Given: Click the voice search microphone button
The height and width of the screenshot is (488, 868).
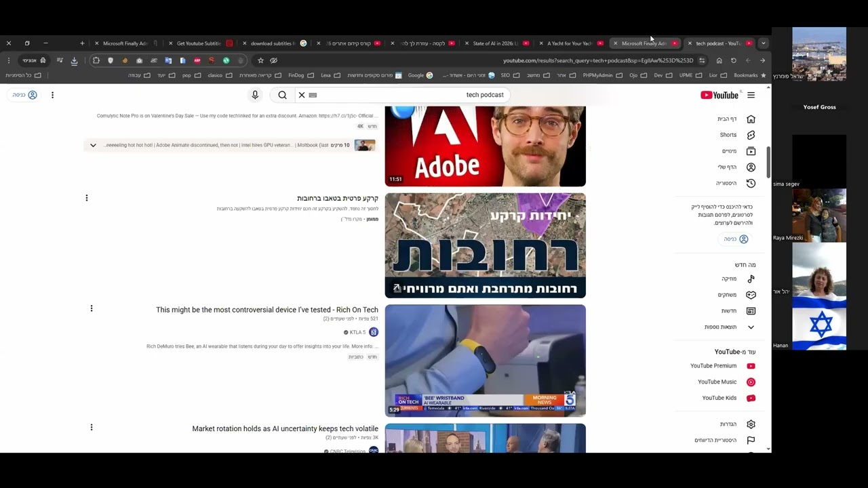Looking at the screenshot, I should (x=255, y=95).
